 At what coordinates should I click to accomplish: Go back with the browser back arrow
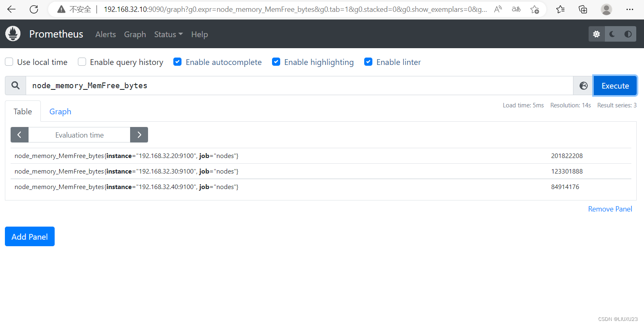[11, 9]
